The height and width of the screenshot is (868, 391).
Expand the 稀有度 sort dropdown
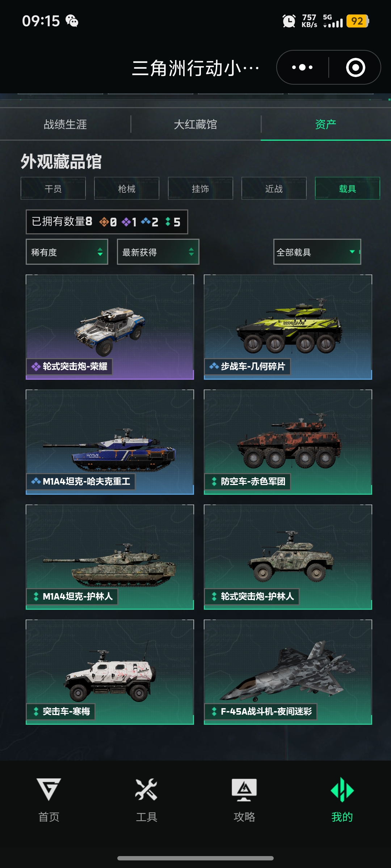click(x=67, y=252)
